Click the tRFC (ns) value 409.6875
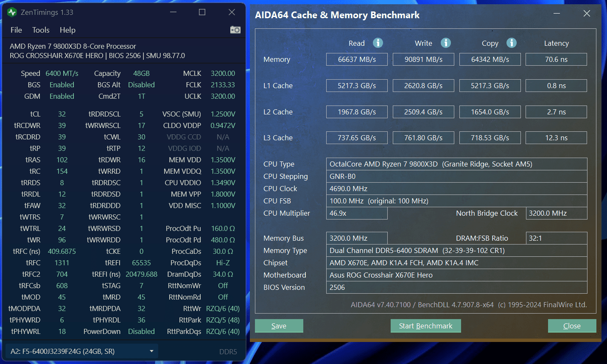The width and height of the screenshot is (607, 364). (62, 251)
